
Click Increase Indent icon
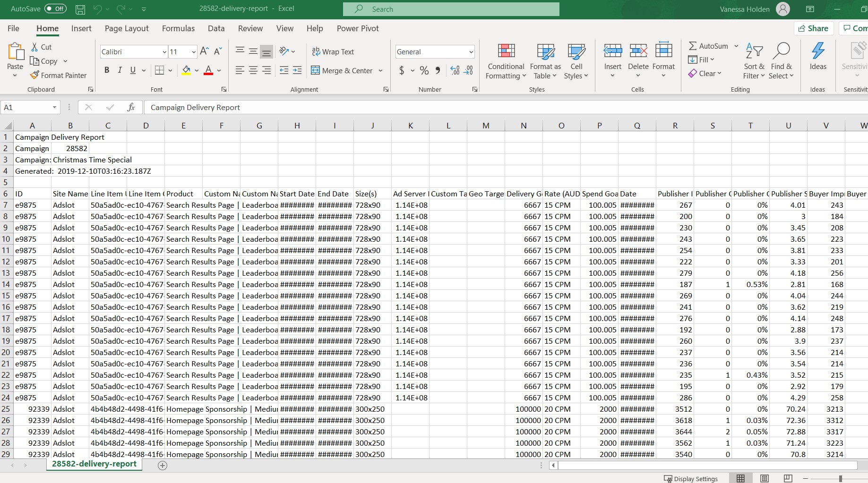pyautogui.click(x=297, y=70)
